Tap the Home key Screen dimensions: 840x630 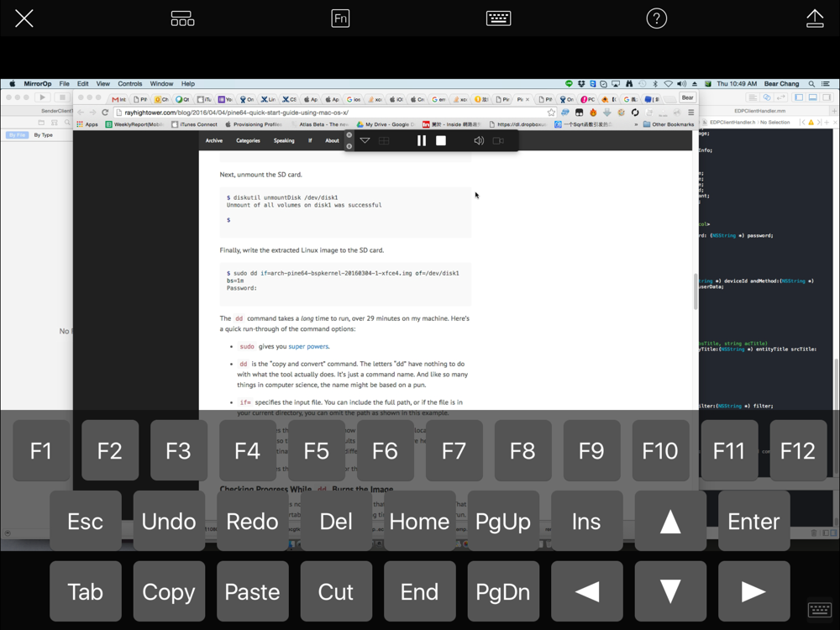[x=419, y=521]
